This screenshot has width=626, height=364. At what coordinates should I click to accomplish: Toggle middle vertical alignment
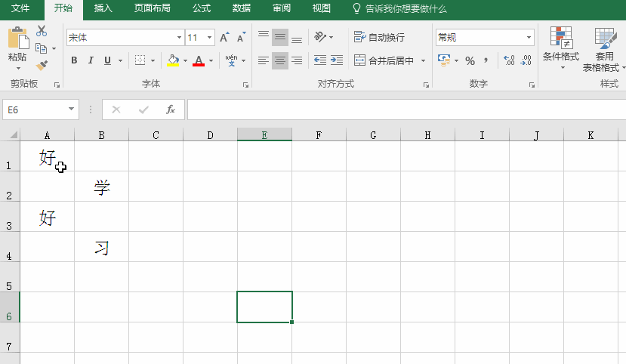click(280, 37)
